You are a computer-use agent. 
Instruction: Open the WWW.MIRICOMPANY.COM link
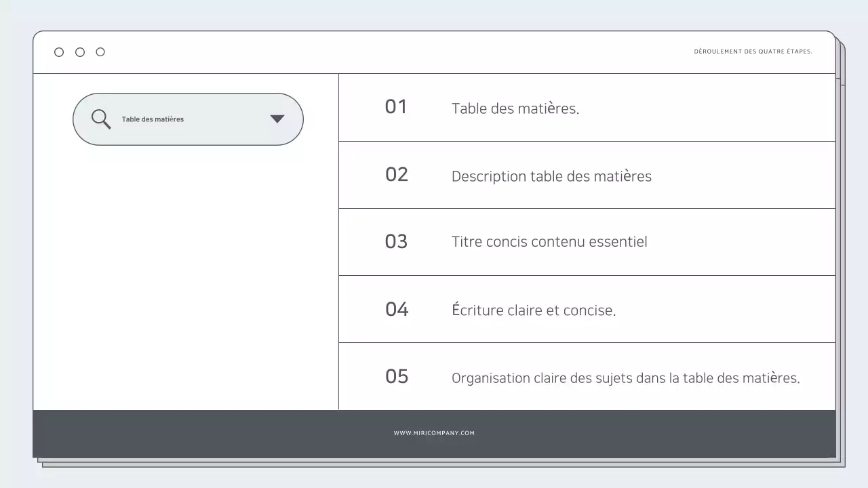pyautogui.click(x=434, y=432)
